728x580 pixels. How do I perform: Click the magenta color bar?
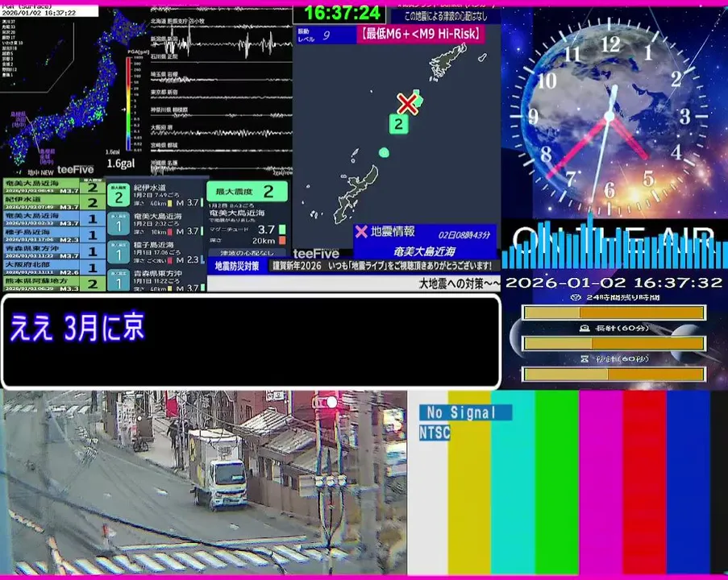[x=601, y=483]
